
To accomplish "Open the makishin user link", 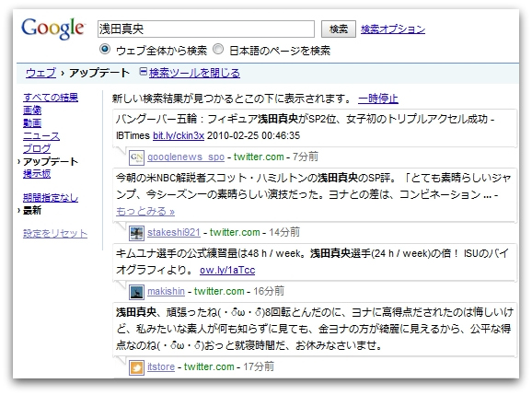I will point(166,291).
